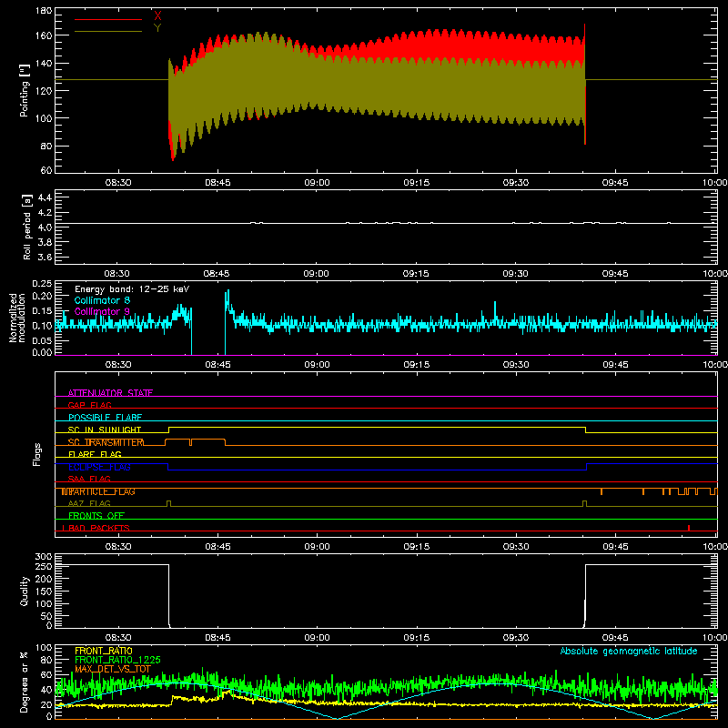Image resolution: width=728 pixels, height=728 pixels.
Task: Click the GAP_FLAG label
Action: (x=89, y=405)
